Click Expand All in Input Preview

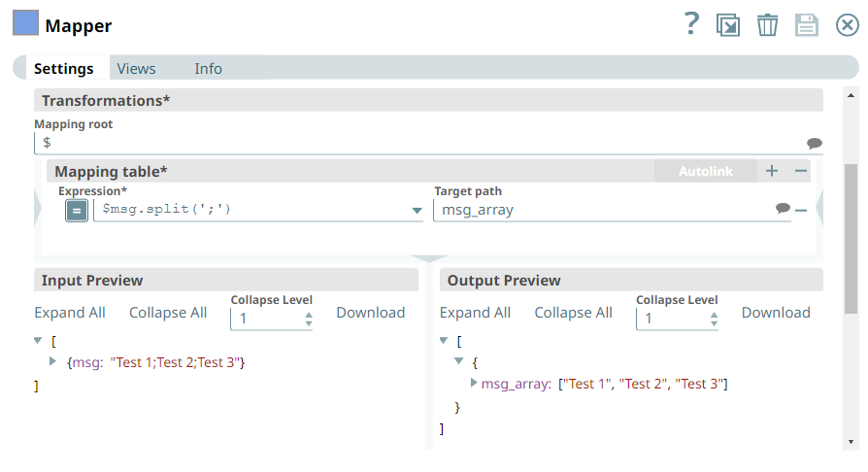70,313
